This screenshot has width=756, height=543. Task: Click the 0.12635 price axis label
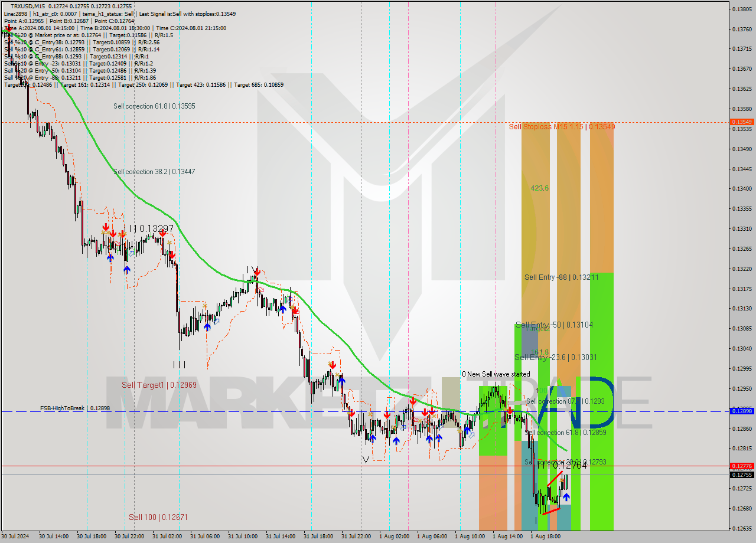tap(741, 528)
